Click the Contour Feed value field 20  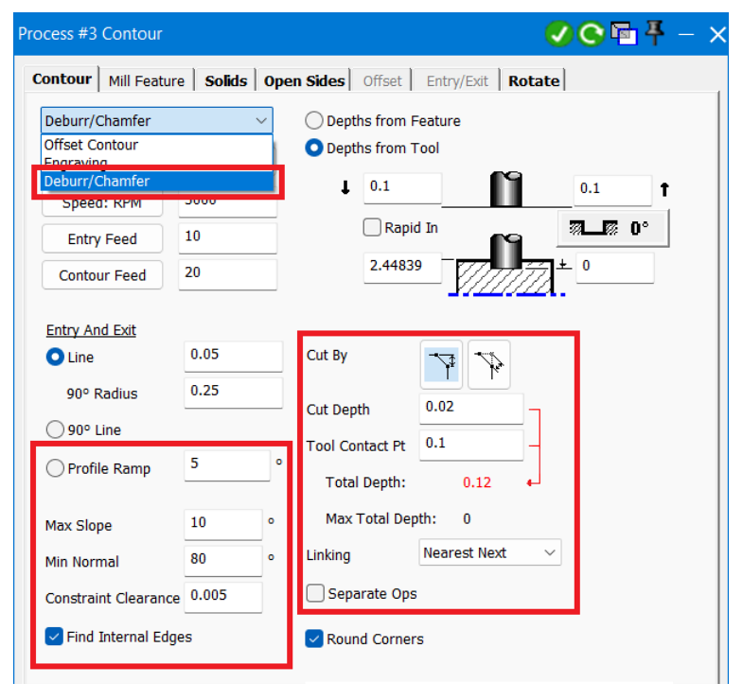227,274
